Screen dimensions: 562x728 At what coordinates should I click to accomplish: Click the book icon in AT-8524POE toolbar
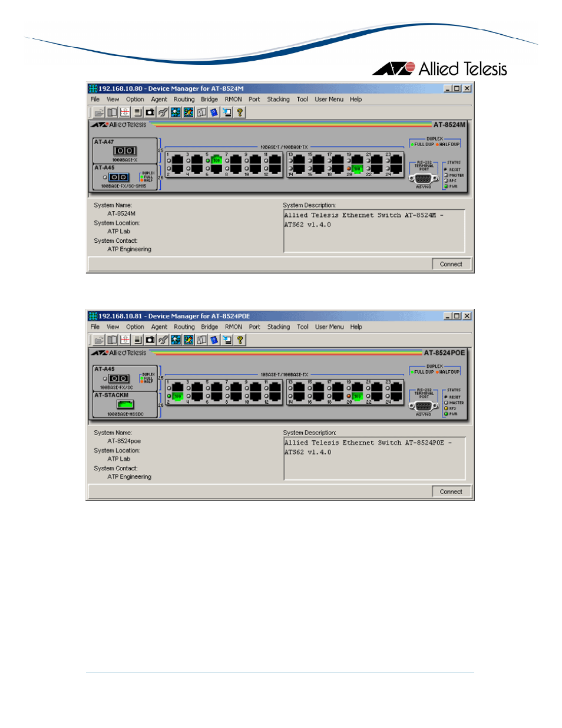(x=112, y=340)
